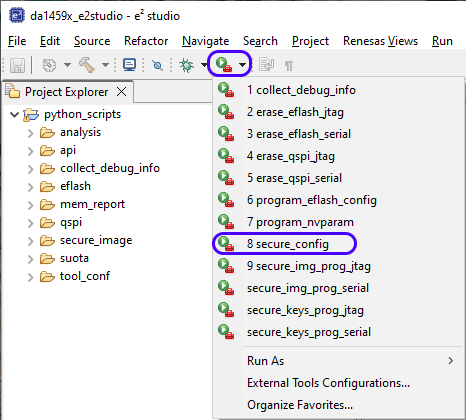Click the Save toolbar icon
The width and height of the screenshot is (466, 420).
click(17, 65)
